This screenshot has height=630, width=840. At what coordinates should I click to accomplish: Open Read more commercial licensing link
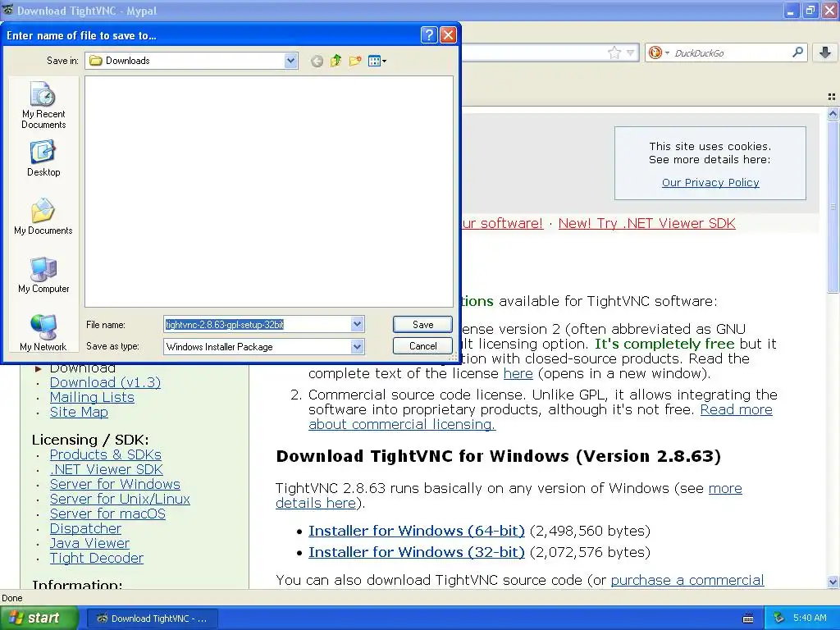736,410
